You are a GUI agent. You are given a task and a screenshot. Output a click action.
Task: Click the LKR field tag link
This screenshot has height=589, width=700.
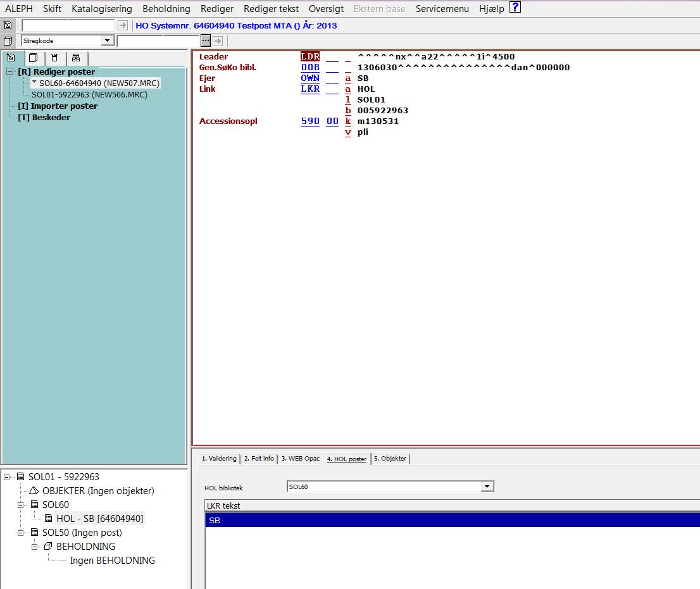point(309,89)
